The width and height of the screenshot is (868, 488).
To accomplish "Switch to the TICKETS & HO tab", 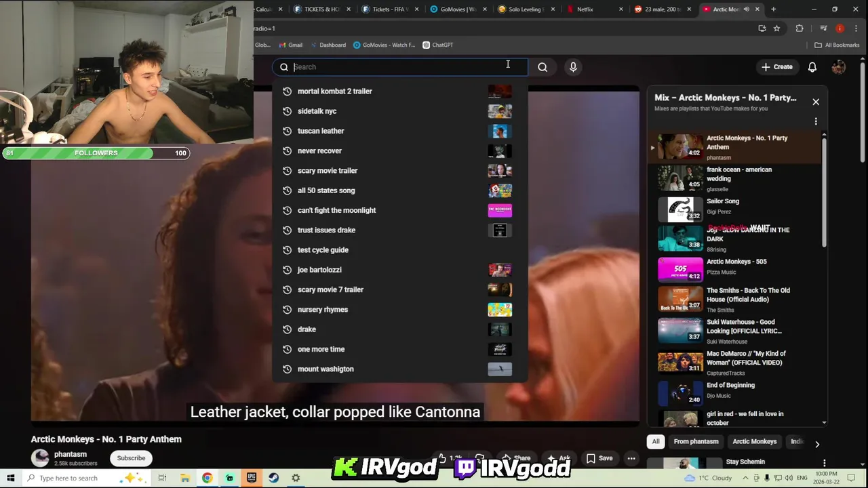I will [323, 9].
